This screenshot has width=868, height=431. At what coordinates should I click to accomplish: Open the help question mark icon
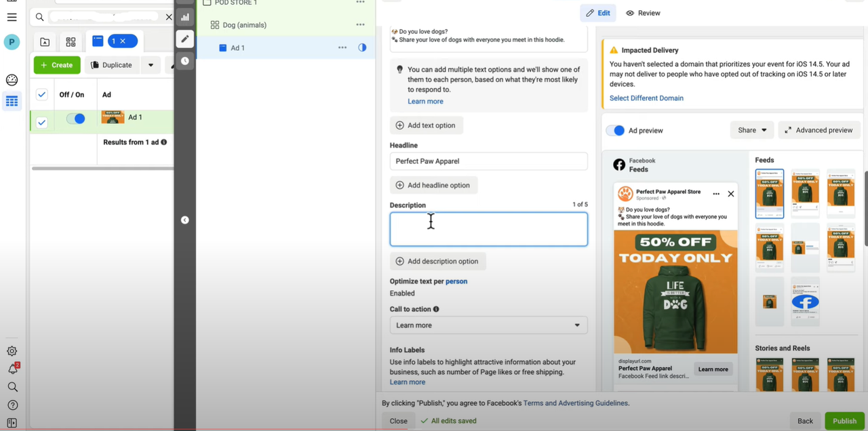(x=12, y=405)
